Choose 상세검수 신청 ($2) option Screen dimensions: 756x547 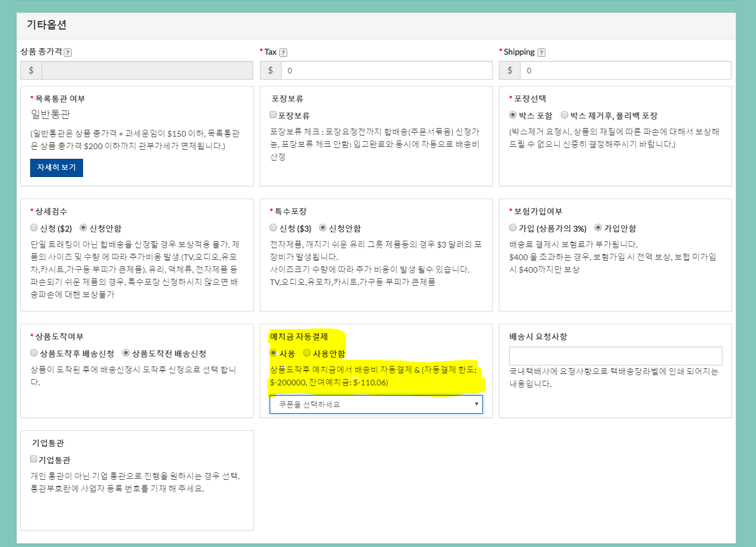click(x=34, y=228)
